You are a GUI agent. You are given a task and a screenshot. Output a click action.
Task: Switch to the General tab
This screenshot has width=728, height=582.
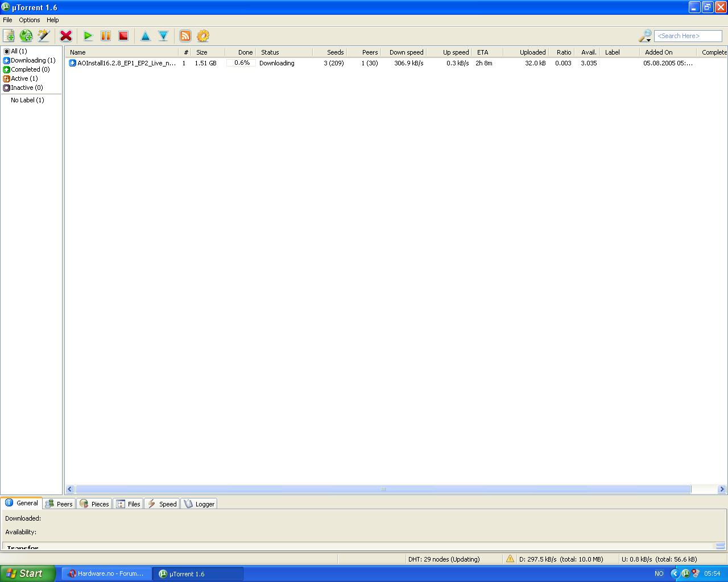coord(22,503)
